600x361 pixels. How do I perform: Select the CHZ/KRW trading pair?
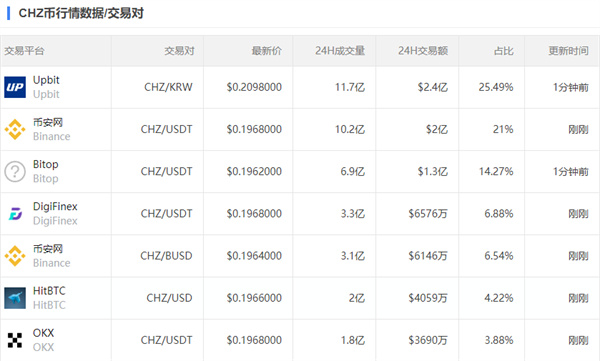coord(168,87)
